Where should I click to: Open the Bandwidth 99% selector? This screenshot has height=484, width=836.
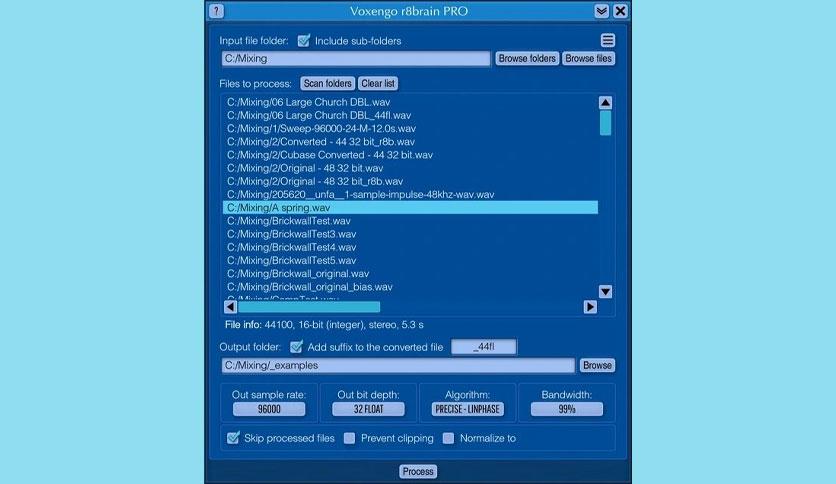point(567,409)
